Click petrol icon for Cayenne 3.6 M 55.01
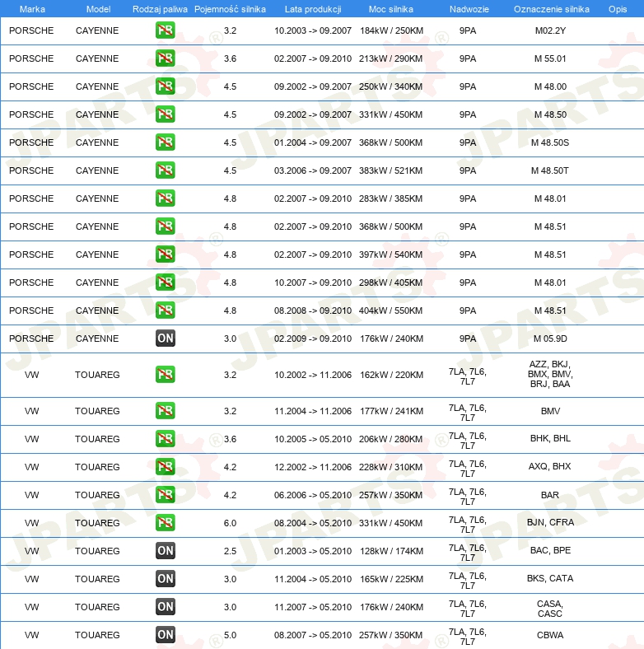Viewport: 644px width, 649px height. coord(166,58)
